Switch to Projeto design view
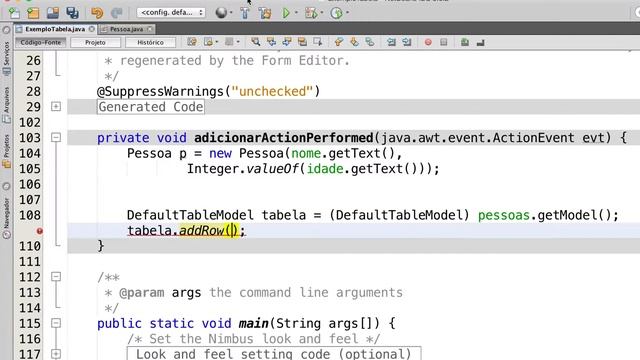 (x=95, y=42)
